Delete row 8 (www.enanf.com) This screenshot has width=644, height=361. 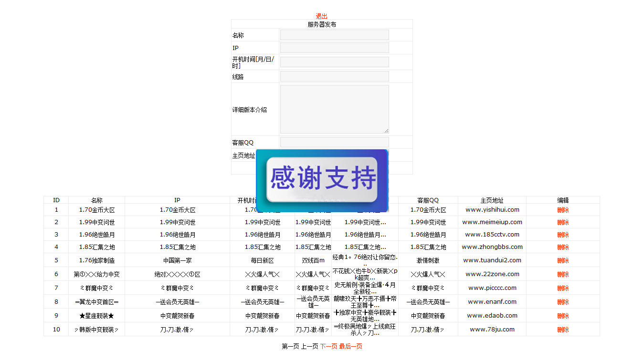(x=563, y=302)
